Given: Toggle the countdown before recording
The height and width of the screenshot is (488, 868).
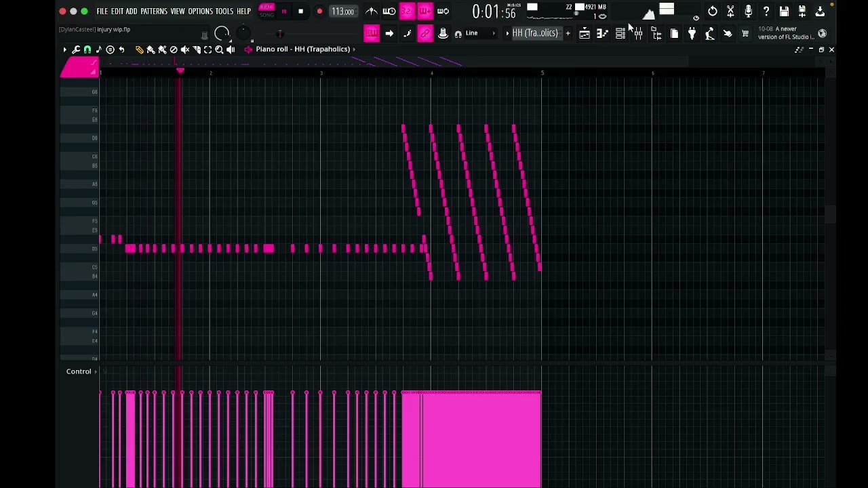Looking at the screenshot, I should pyautogui.click(x=407, y=12).
